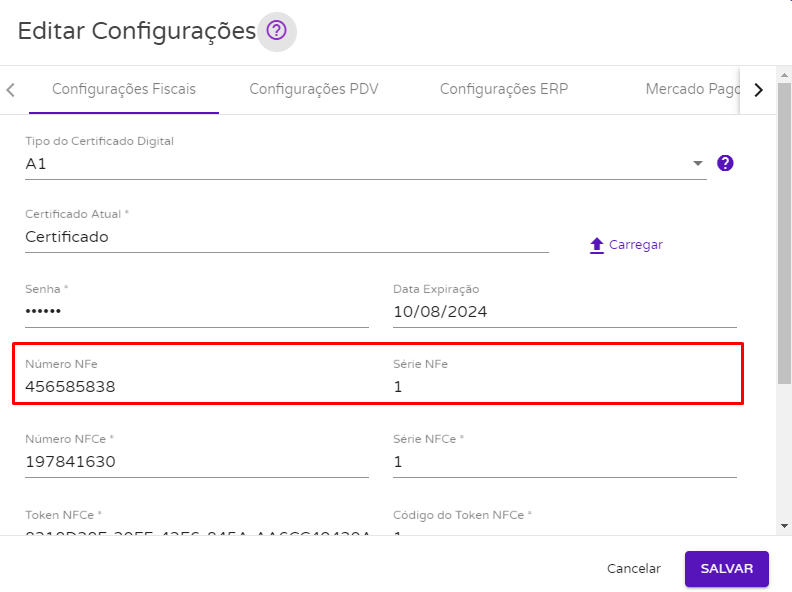792x592 pixels.
Task: Click the certificate type help question icon
Action: tap(725, 163)
